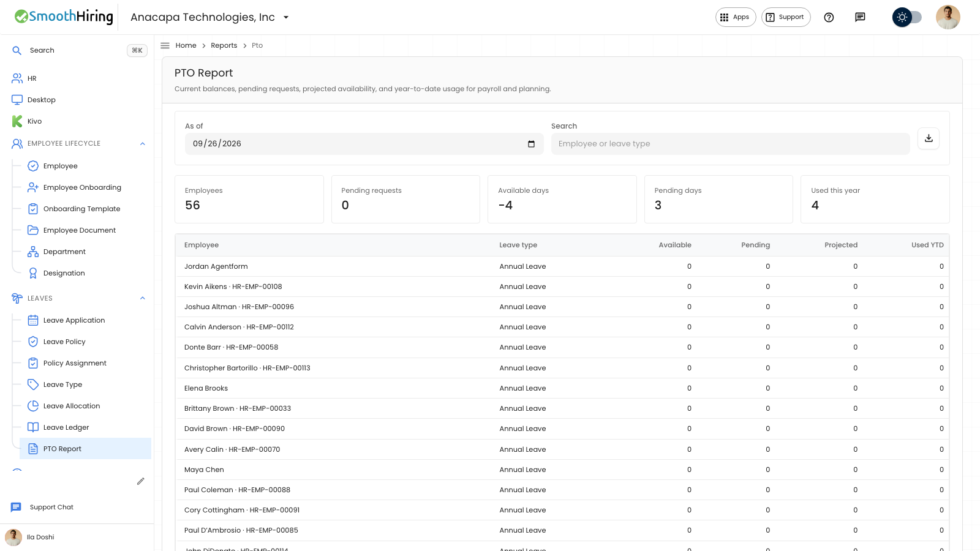Click the Desktop monitor icon

pos(17,100)
